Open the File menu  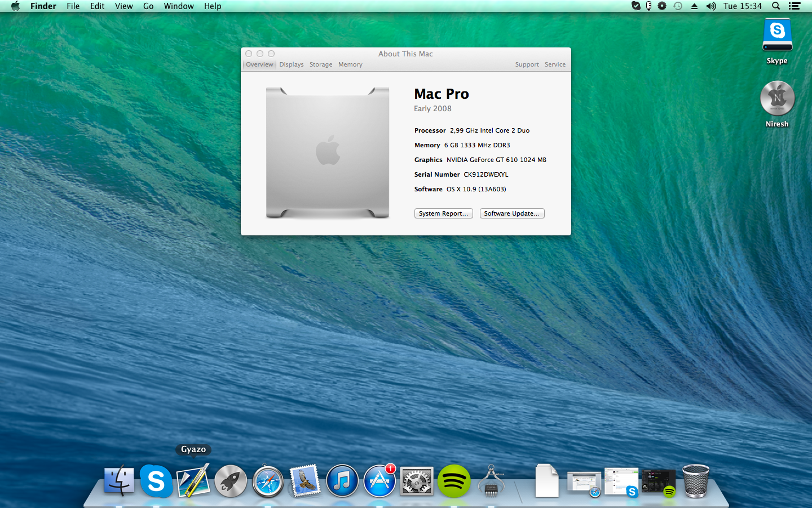(73, 6)
